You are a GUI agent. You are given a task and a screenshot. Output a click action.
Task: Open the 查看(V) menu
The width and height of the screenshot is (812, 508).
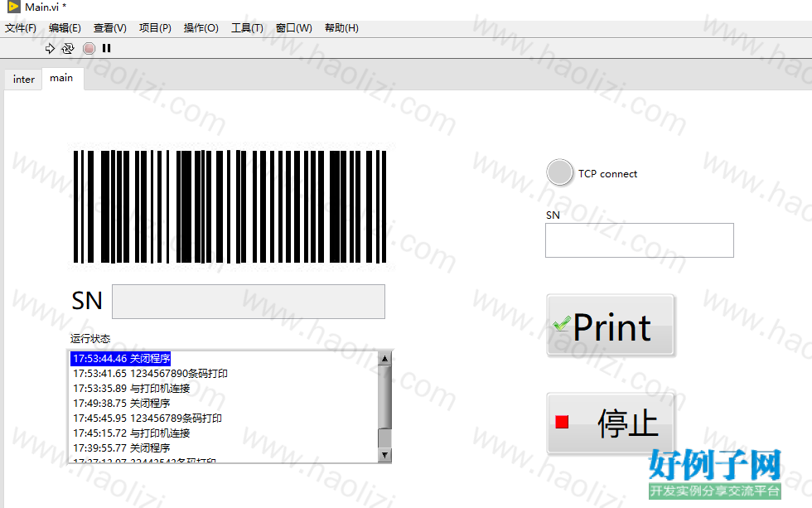coord(109,28)
